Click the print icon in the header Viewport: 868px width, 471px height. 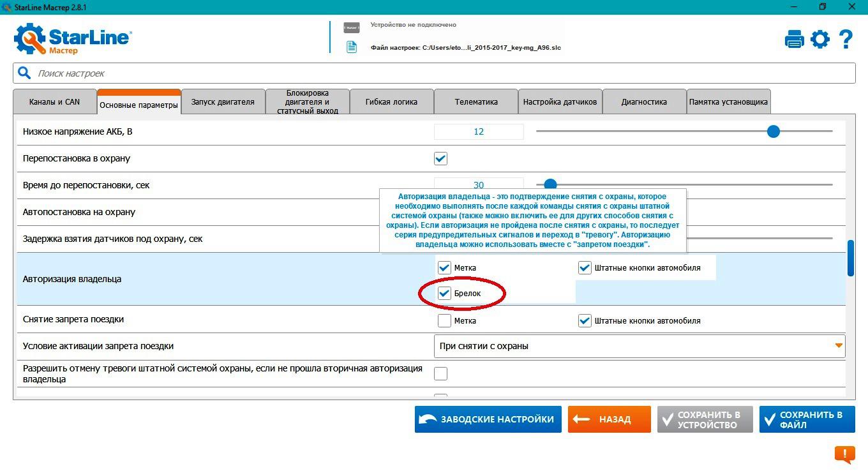click(794, 40)
